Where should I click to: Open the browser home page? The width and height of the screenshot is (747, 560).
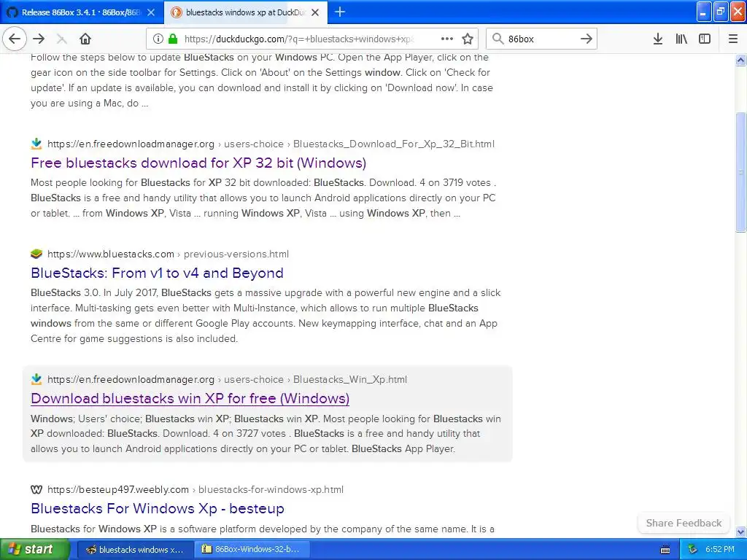click(x=85, y=39)
